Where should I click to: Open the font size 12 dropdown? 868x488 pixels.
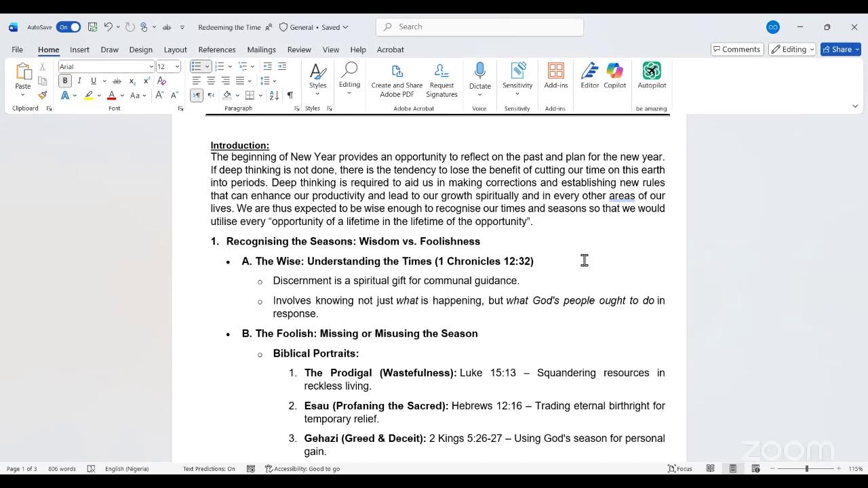coord(177,66)
